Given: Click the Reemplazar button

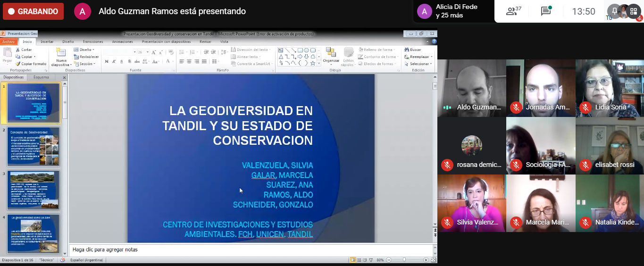Looking at the screenshot, I should 418,57.
